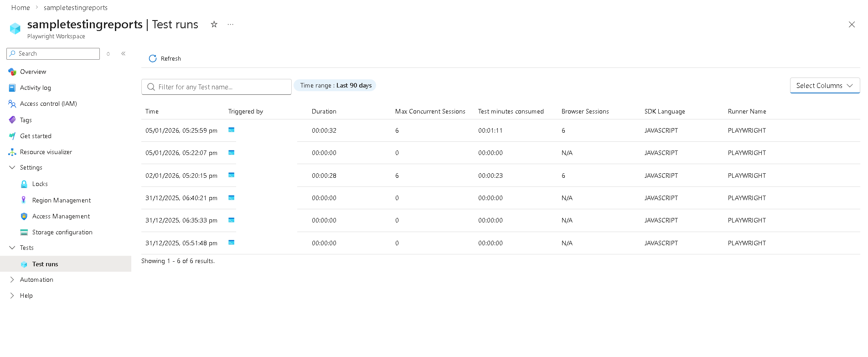Screen dimensions: 868x357
Task: Favorite this page with the star icon
Action: point(214,25)
